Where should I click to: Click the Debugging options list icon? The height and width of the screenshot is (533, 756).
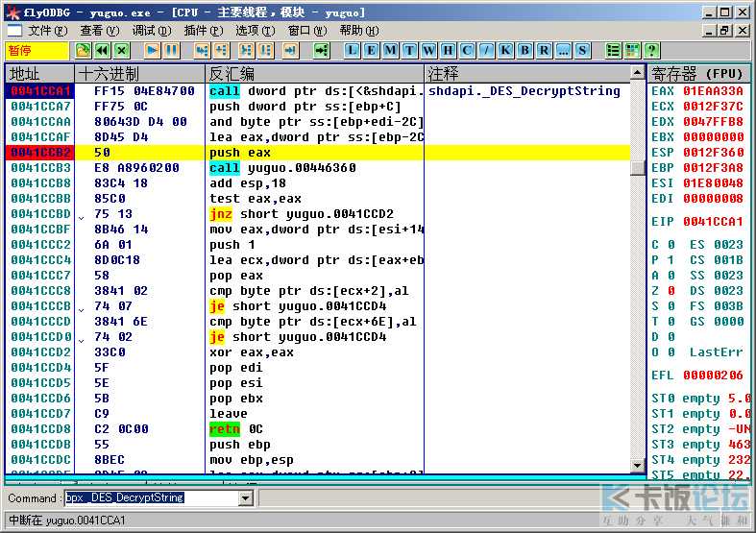(x=613, y=51)
